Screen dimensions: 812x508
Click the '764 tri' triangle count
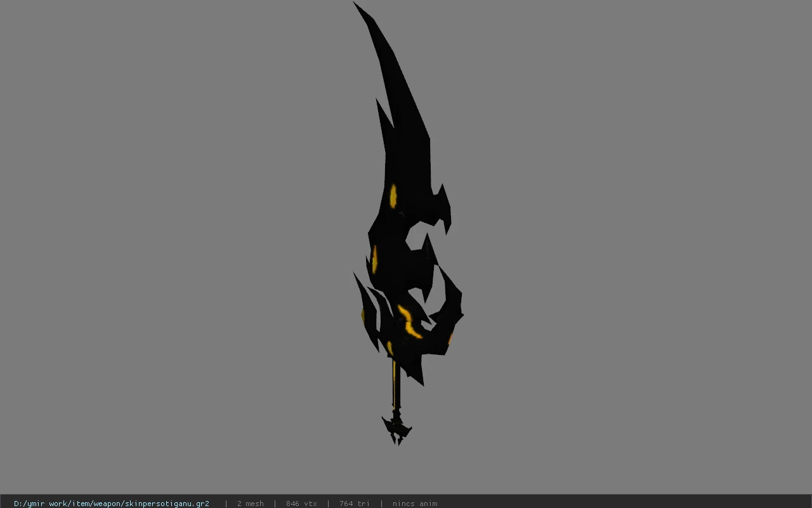pyautogui.click(x=355, y=504)
